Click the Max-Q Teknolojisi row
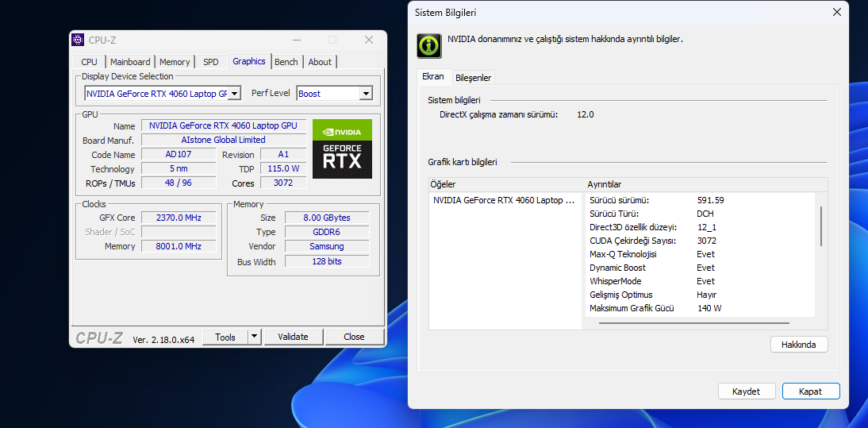Viewport: 868px width, 428px height. (x=700, y=254)
